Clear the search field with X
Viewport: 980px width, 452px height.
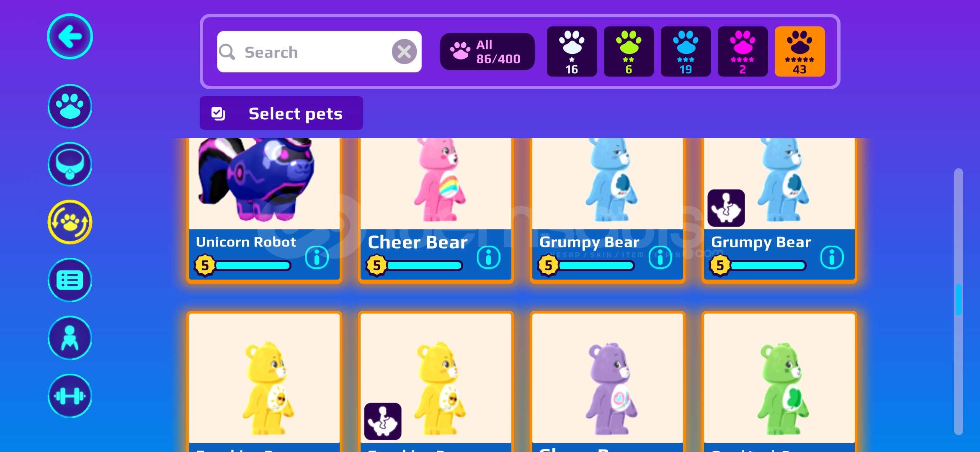(x=404, y=52)
